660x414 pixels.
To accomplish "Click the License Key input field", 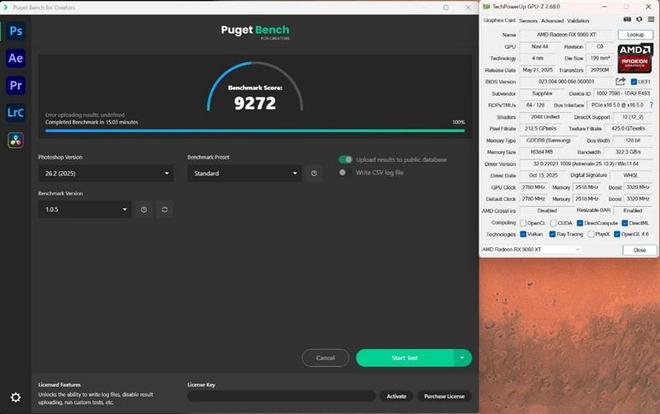I will coord(281,396).
